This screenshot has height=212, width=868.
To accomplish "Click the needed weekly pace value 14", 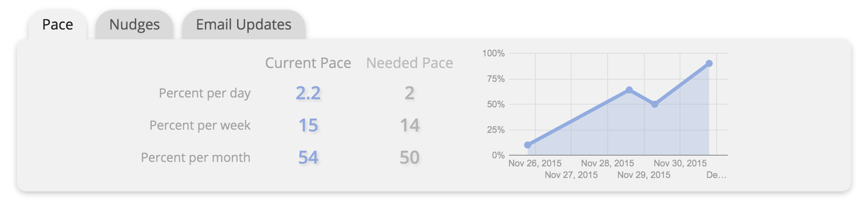I will pyautogui.click(x=409, y=125).
